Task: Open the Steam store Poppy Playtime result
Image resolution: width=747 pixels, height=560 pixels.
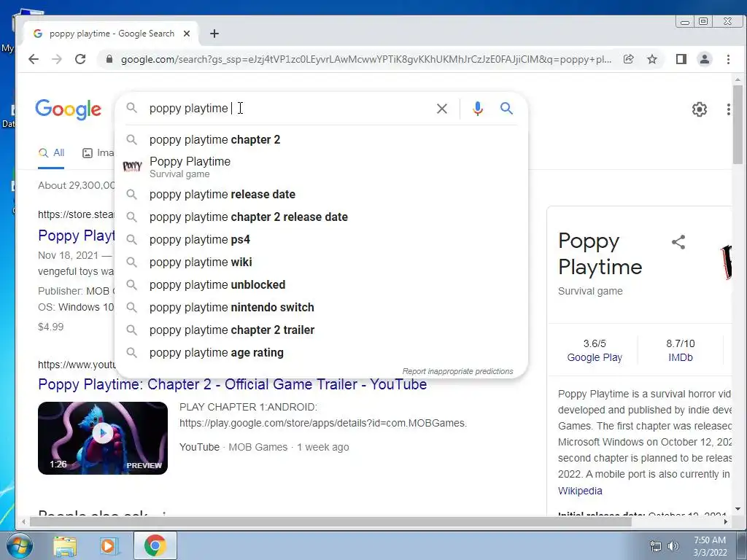Action: (76, 236)
